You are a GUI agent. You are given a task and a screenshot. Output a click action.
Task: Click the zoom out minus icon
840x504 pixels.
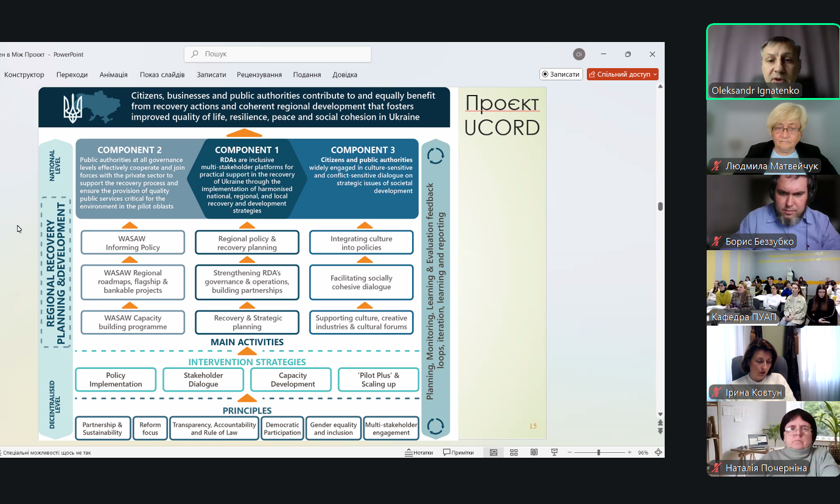569,452
